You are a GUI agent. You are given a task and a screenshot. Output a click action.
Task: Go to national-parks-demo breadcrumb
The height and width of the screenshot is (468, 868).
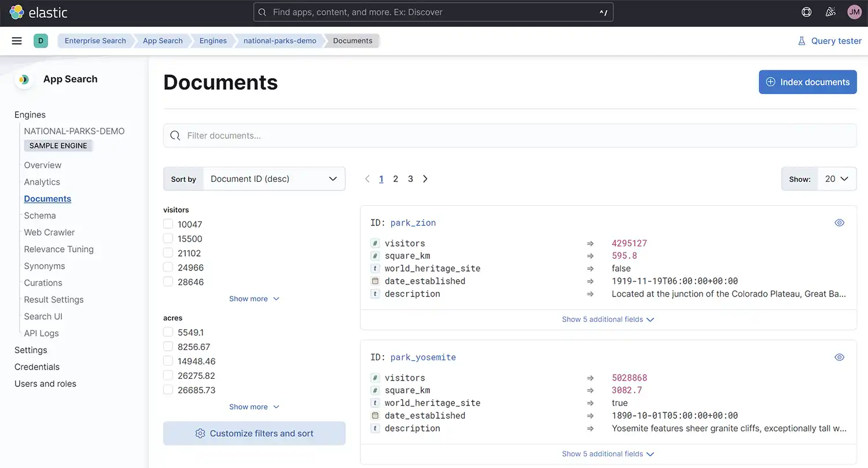coord(280,41)
